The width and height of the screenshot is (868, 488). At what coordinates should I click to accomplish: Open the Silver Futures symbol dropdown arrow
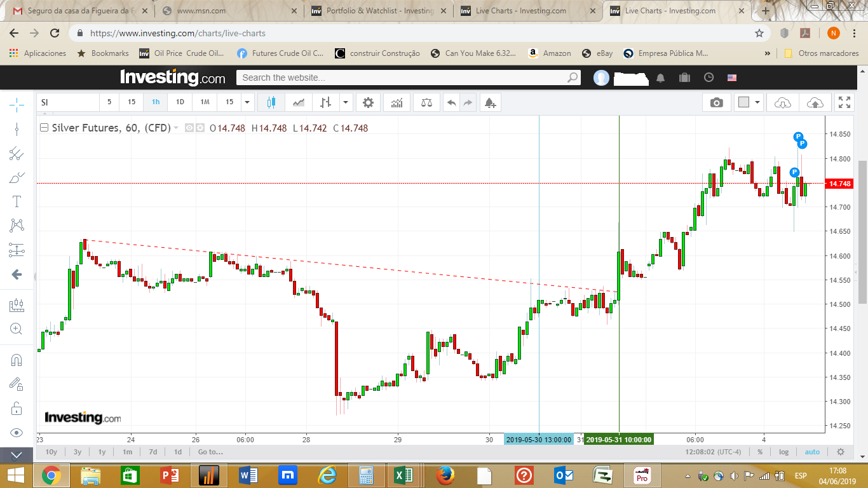pyautogui.click(x=177, y=128)
